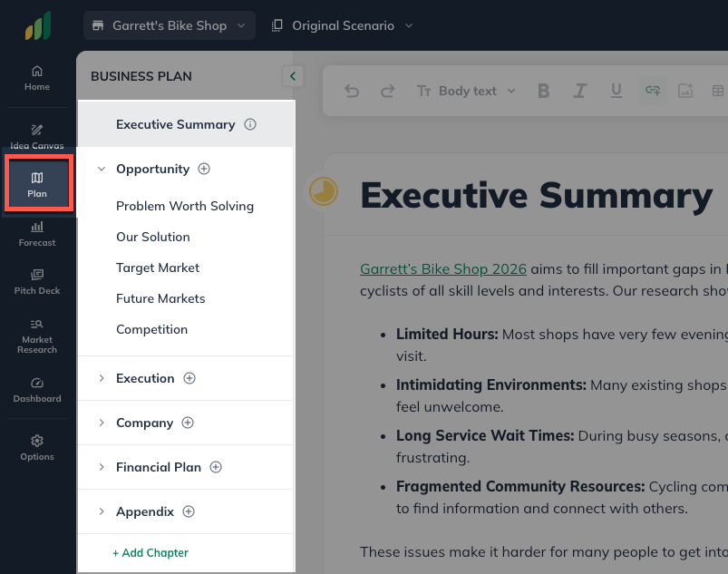Add a section to Financial Plan chapter
This screenshot has height=574, width=728.
[216, 467]
